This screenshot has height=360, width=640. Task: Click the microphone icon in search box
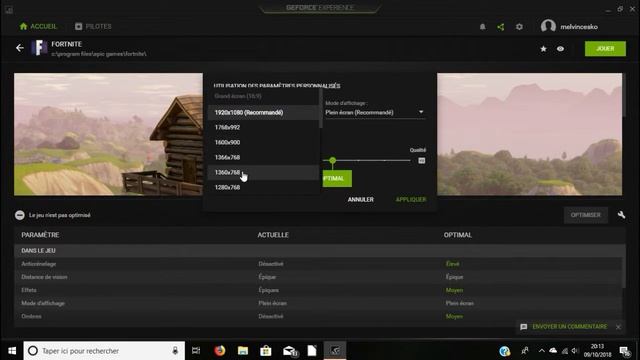(175, 351)
